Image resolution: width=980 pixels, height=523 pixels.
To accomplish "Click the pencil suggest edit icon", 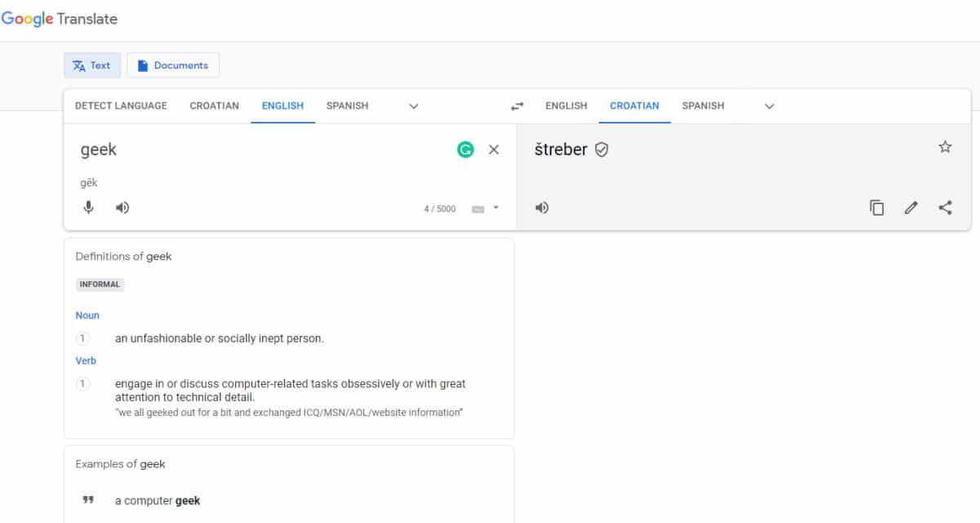I will (911, 208).
